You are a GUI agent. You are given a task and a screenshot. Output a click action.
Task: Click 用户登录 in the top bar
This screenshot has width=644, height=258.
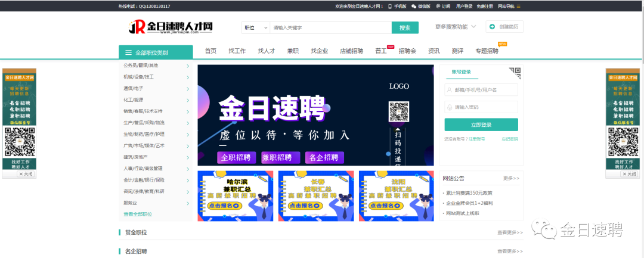pyautogui.click(x=464, y=6)
